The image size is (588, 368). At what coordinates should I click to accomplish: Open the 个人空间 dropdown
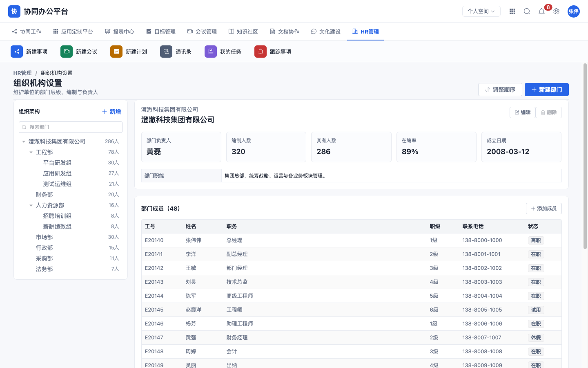481,11
